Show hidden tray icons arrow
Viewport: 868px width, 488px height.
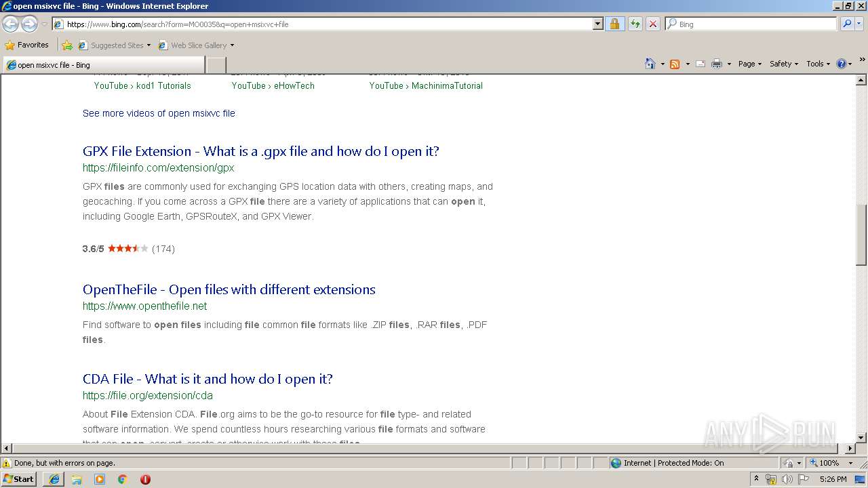[757, 479]
